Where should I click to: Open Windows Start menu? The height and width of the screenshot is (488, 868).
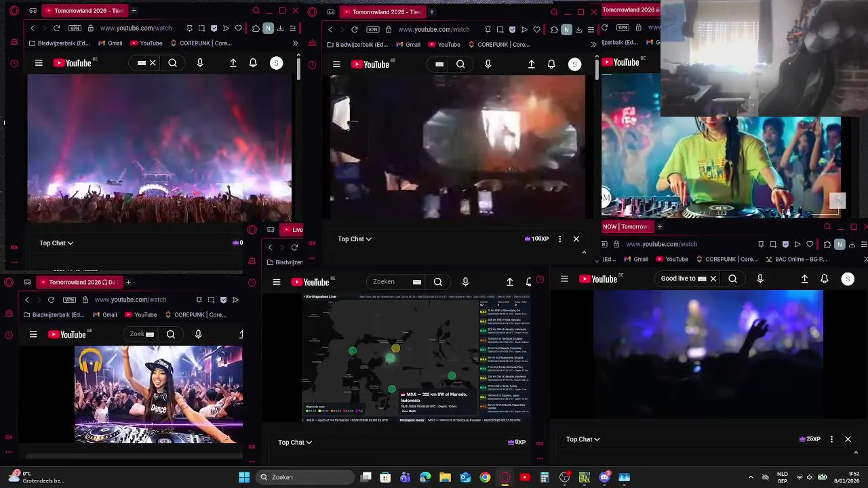(244, 477)
